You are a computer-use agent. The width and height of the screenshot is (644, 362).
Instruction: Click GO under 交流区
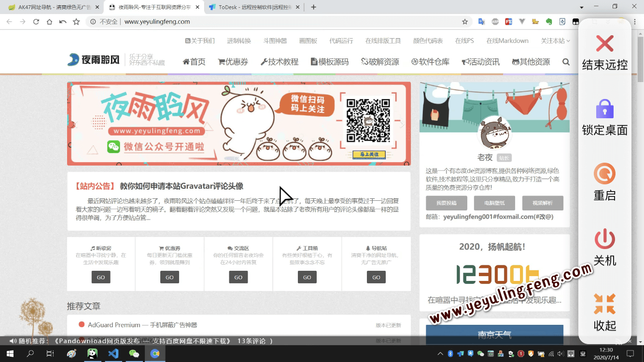click(238, 277)
